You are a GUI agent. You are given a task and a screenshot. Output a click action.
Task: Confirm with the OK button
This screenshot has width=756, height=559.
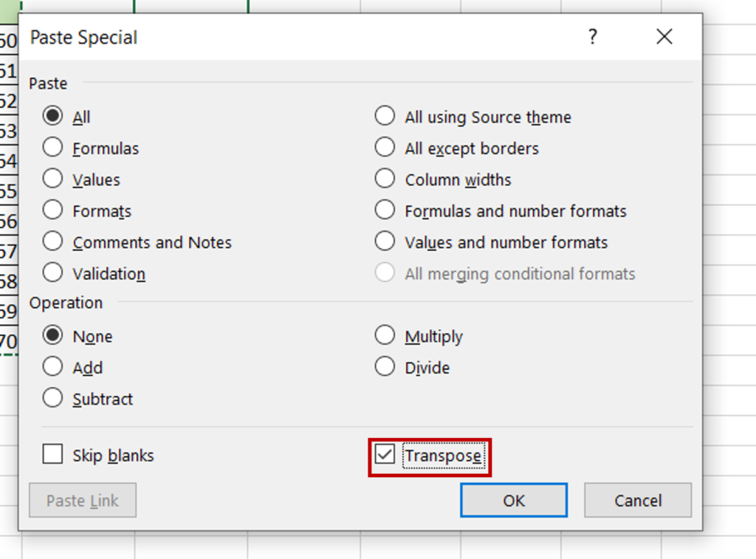(513, 500)
